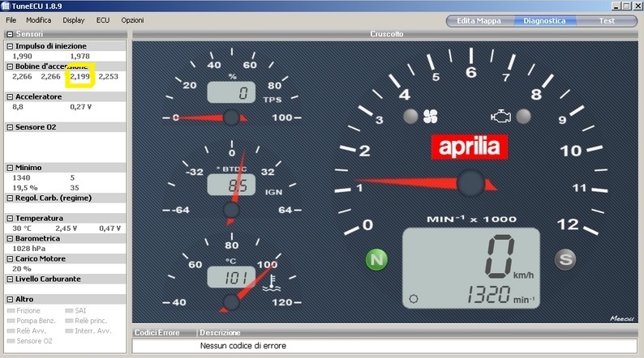Click the 0 km/h speed readout
Viewport: 644px width, 358px height.
[509, 257]
